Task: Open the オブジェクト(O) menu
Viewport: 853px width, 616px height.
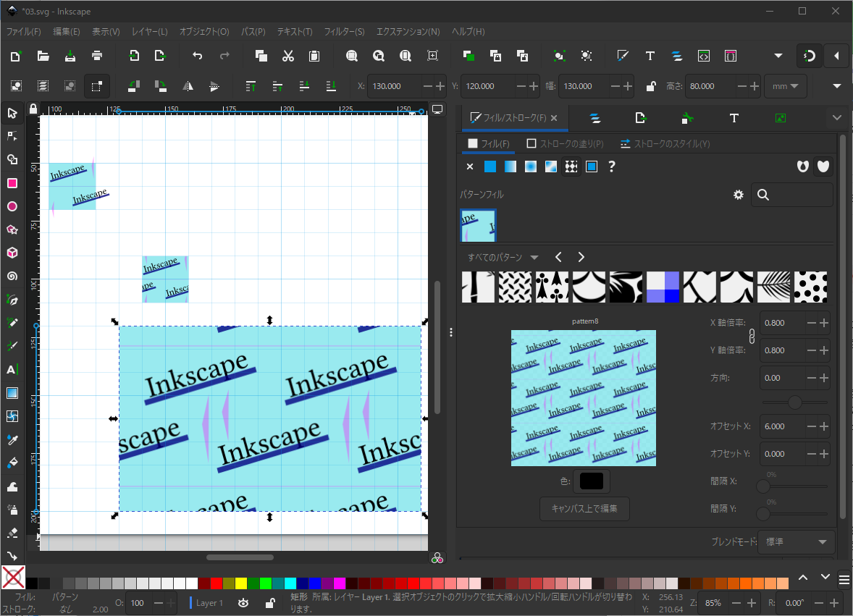Action: tap(204, 32)
